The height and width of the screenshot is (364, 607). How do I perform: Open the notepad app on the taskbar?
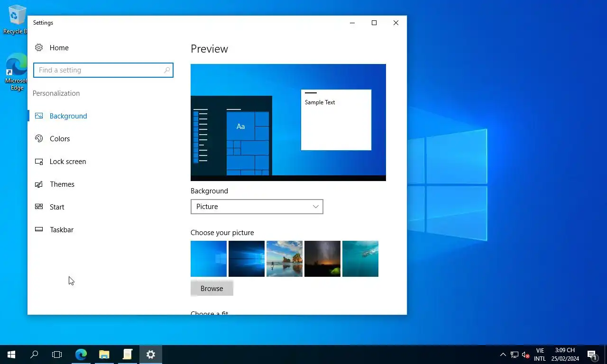pyautogui.click(x=128, y=355)
